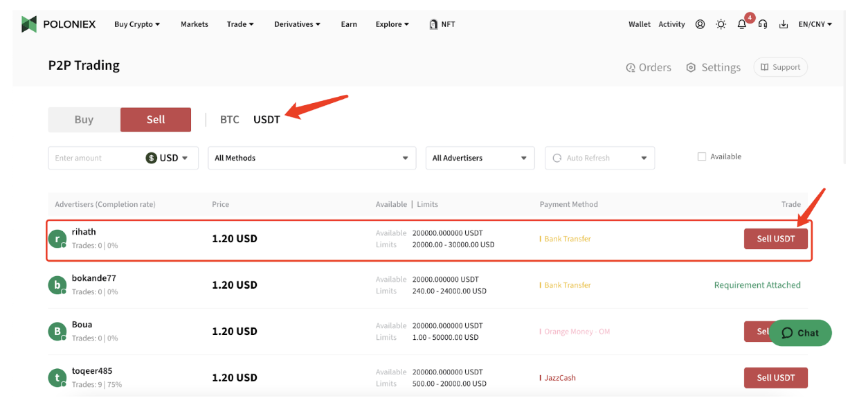This screenshot has width=868, height=407.
Task: Open advertiser name Boua
Action: coord(82,325)
